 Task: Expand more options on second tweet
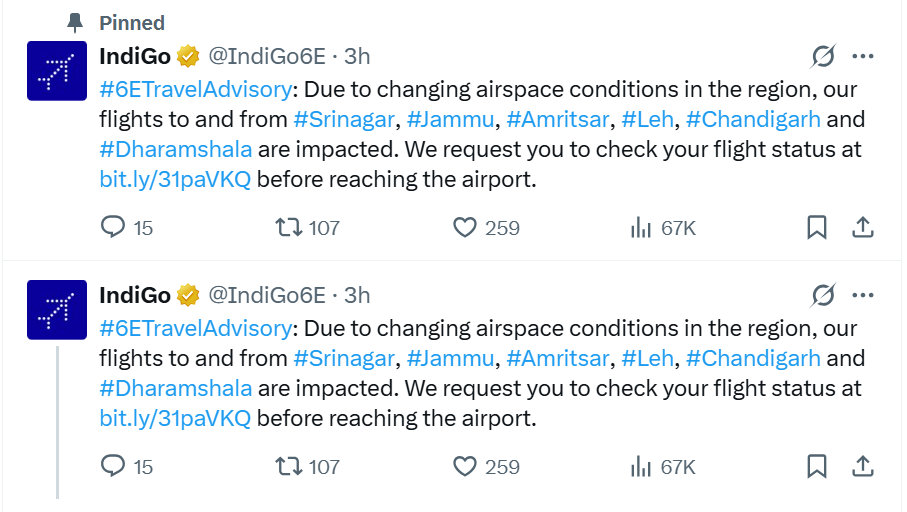pyautogui.click(x=863, y=295)
